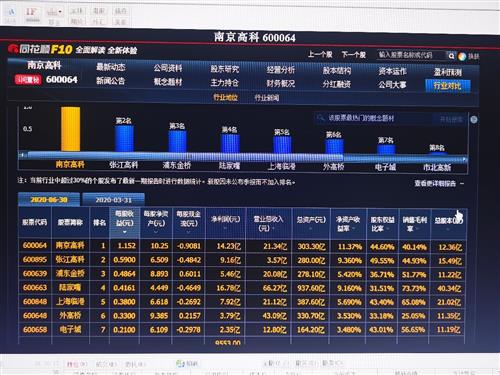
Task: Click the search magnifier icon
Action: (451, 56)
